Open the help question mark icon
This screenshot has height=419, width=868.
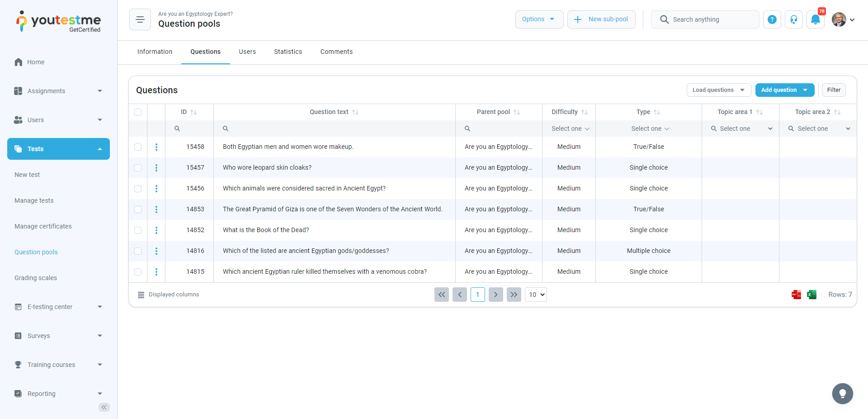tap(772, 19)
